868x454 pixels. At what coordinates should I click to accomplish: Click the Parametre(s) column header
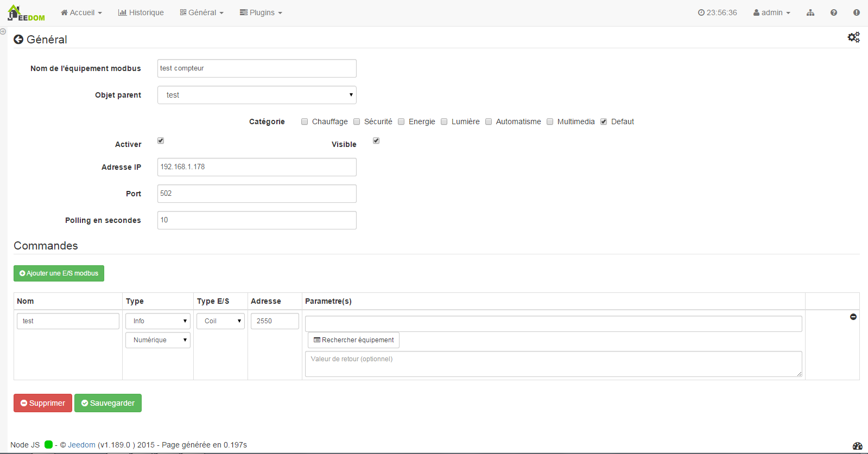[328, 301]
